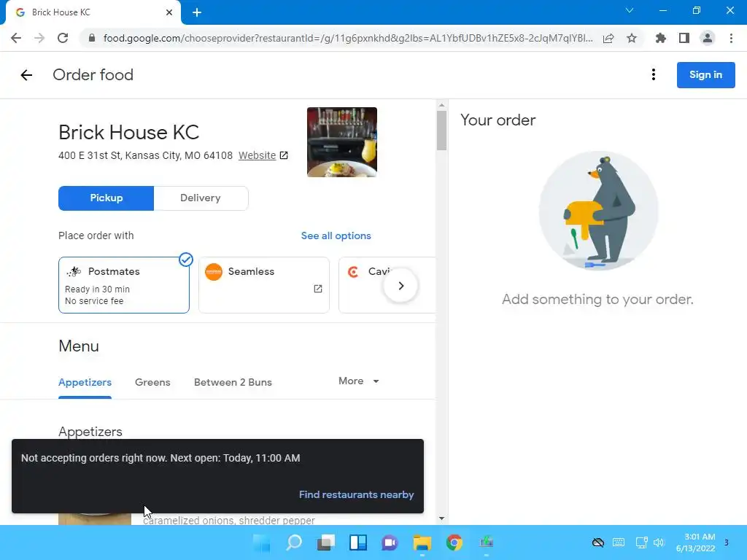Click the Your order heading
The image size is (747, 560).
tap(498, 120)
